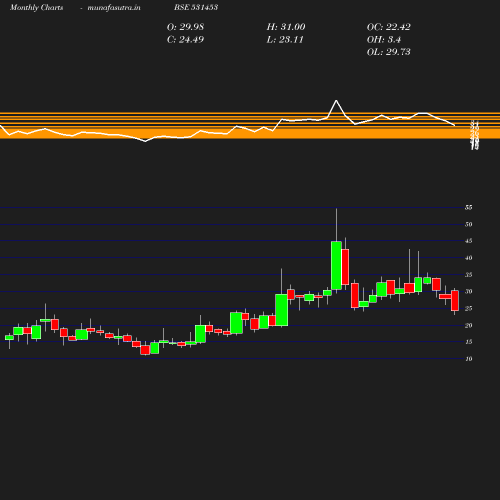The height and width of the screenshot is (500, 500).
Task: Click the 25 price axis label
Action: (x=469, y=309)
